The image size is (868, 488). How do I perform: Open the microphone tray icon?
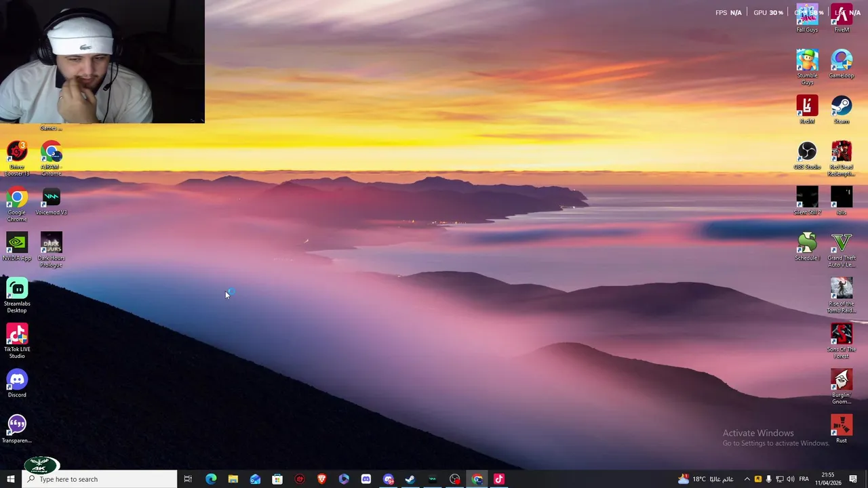[x=769, y=479]
